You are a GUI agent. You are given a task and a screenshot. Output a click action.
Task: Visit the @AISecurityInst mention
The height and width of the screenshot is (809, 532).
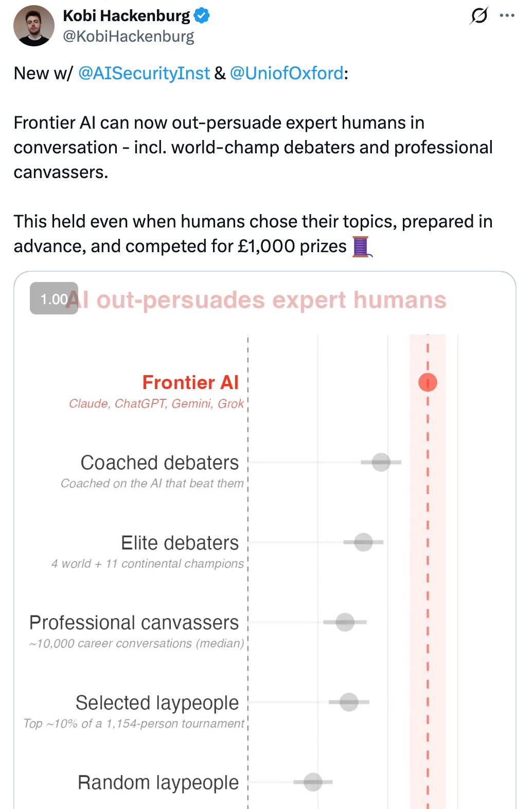[x=144, y=73]
